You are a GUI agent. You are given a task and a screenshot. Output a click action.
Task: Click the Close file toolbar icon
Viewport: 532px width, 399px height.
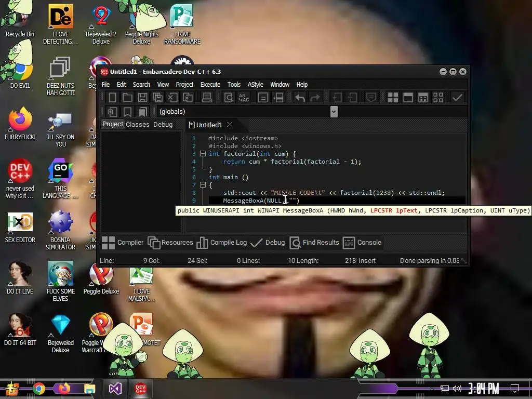click(x=172, y=98)
